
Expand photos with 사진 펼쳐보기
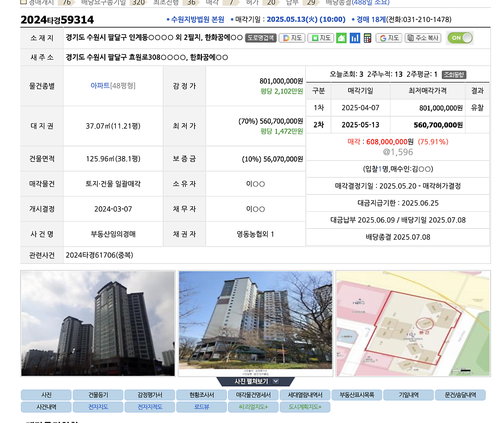coord(256,382)
